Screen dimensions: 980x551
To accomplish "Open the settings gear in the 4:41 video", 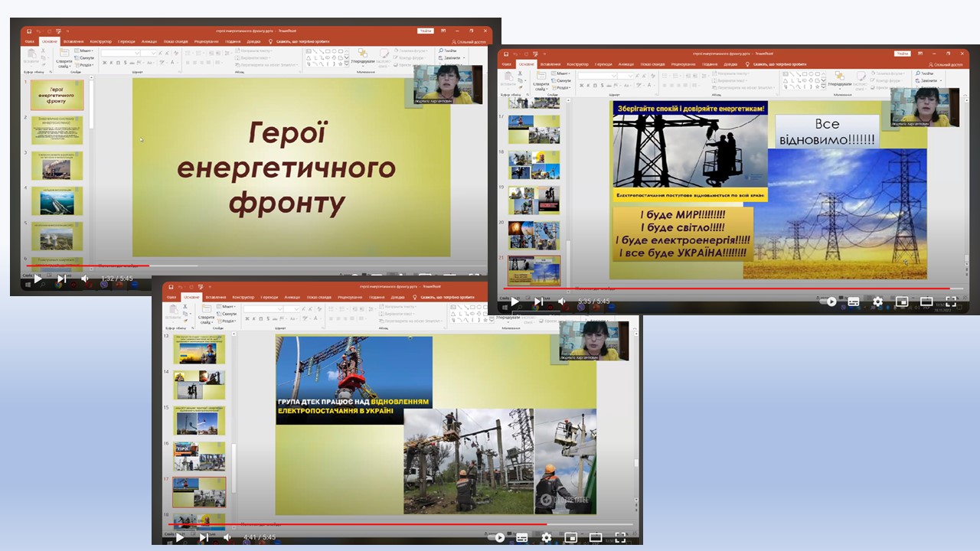I will click(x=547, y=537).
